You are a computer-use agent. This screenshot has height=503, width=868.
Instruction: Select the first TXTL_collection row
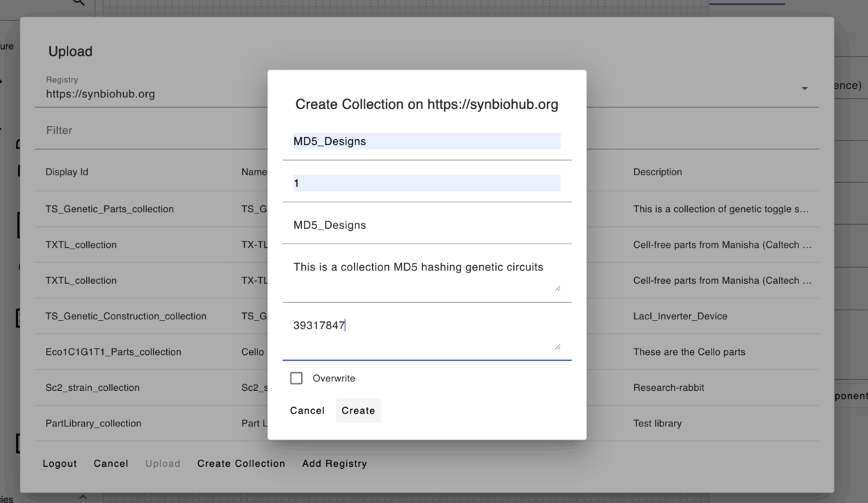pos(427,245)
